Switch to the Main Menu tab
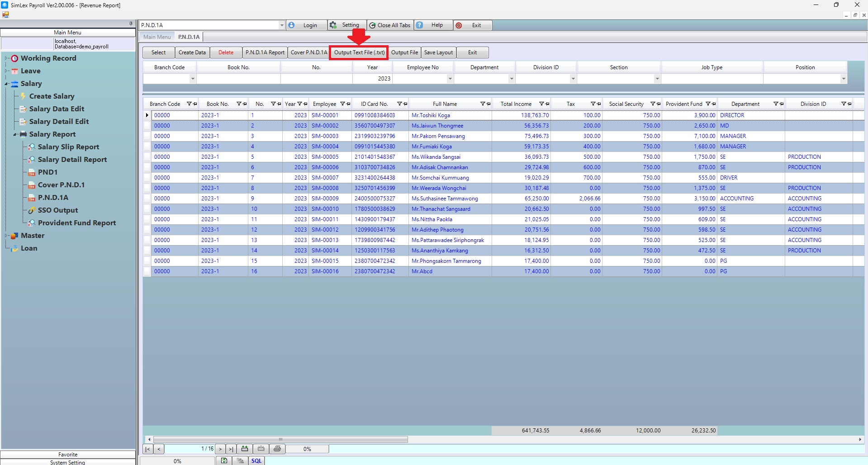Image resolution: width=868 pixels, height=465 pixels. [157, 37]
